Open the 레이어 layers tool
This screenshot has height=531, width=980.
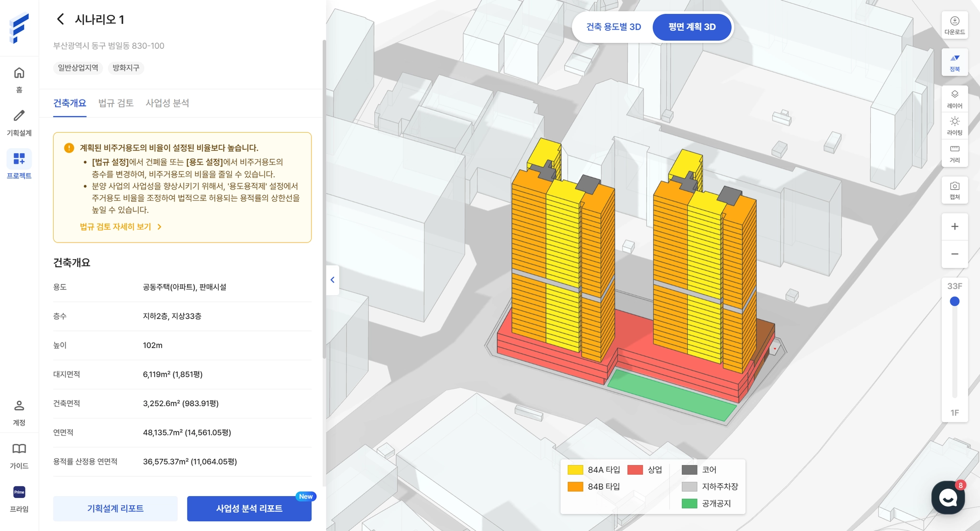pos(954,99)
